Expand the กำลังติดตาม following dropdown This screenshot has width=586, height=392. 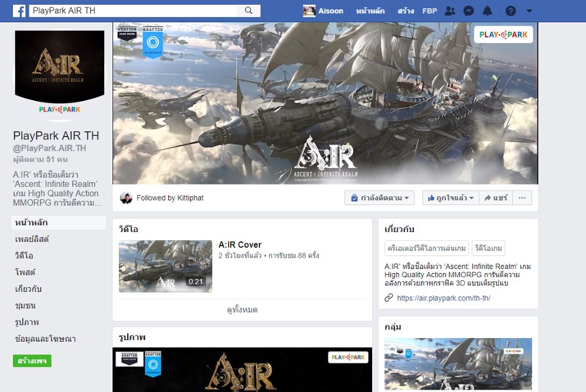point(380,198)
